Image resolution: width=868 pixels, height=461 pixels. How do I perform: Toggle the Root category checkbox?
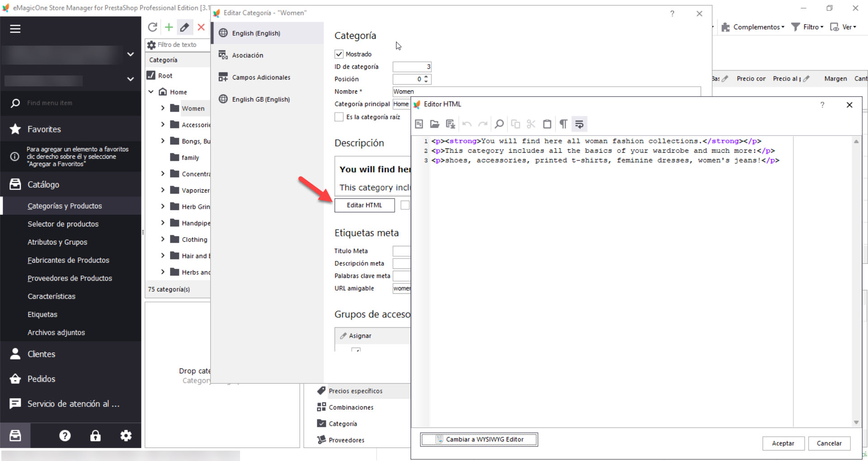tap(151, 75)
